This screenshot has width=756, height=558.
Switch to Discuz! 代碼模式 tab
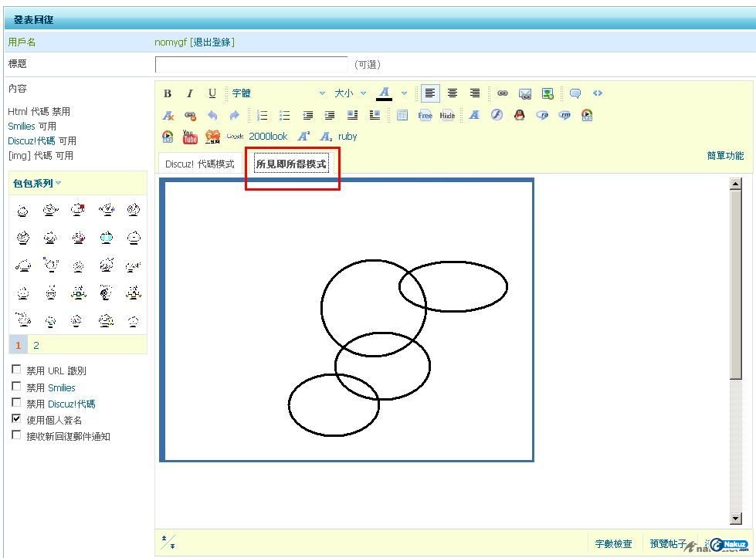(199, 164)
